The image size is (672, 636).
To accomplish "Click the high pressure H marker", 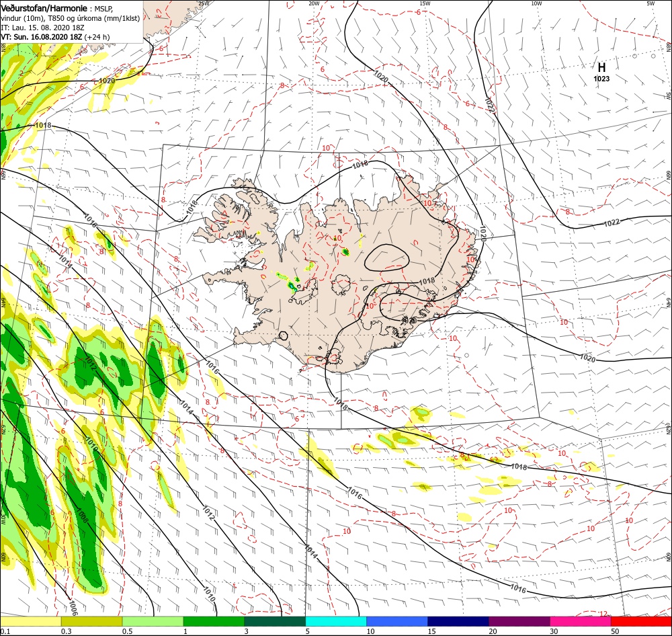I will point(601,67).
